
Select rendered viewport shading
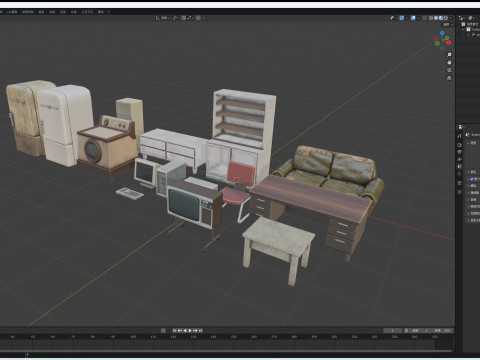tap(446, 18)
